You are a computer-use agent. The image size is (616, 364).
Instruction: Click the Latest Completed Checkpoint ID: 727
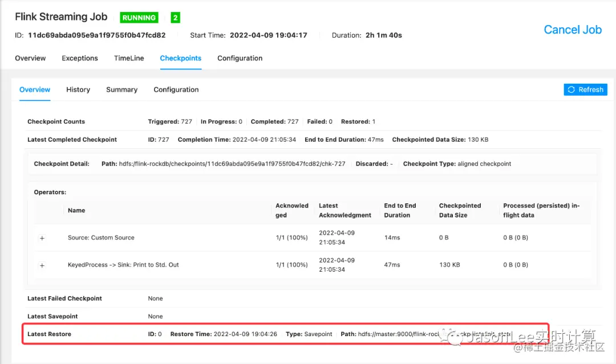click(159, 140)
